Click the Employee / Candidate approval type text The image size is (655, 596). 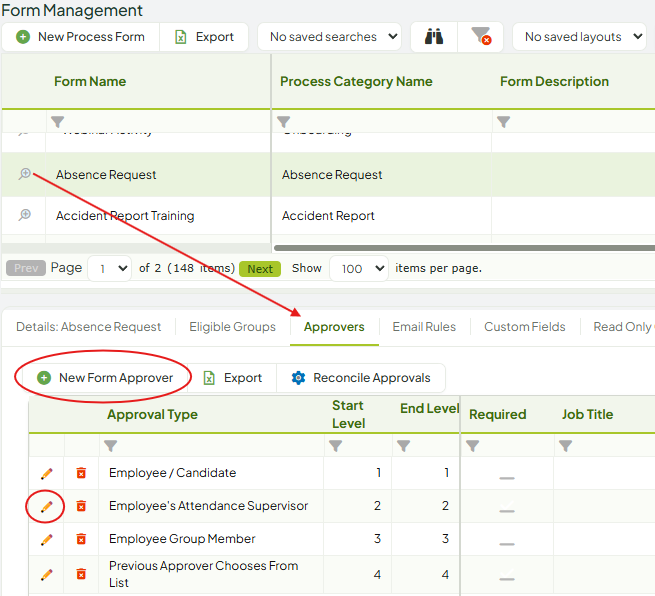pos(173,473)
